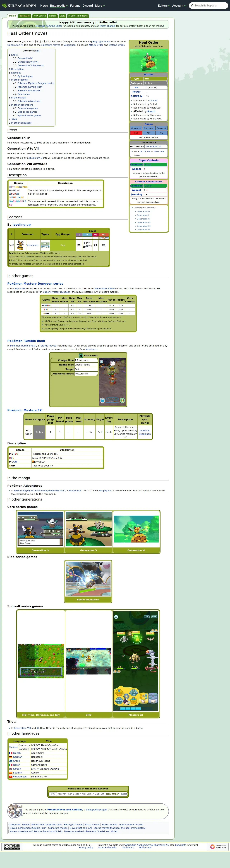This screenshot has height=868, width=230.
Task: Click the Project Moves and Abilities Pokémon icon
Action: tap(15, 811)
